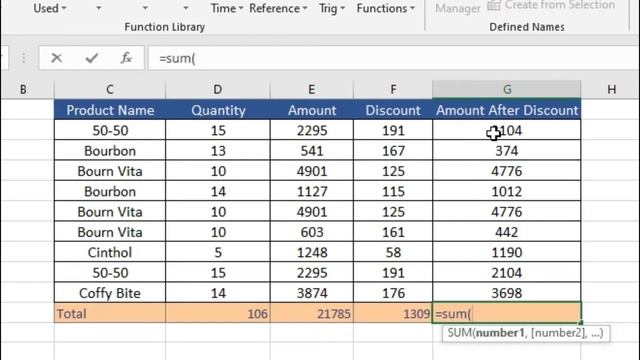Image resolution: width=640 pixels, height=360 pixels.
Task: Select column H header
Action: 611,89
